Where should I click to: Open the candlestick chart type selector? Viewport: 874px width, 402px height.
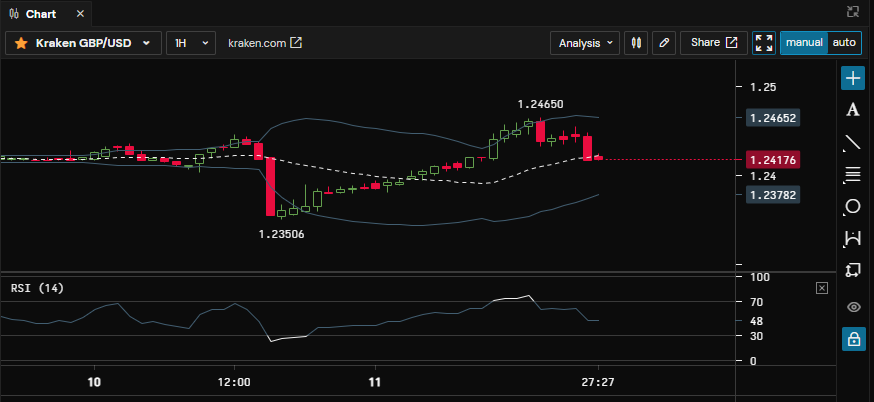click(x=636, y=43)
